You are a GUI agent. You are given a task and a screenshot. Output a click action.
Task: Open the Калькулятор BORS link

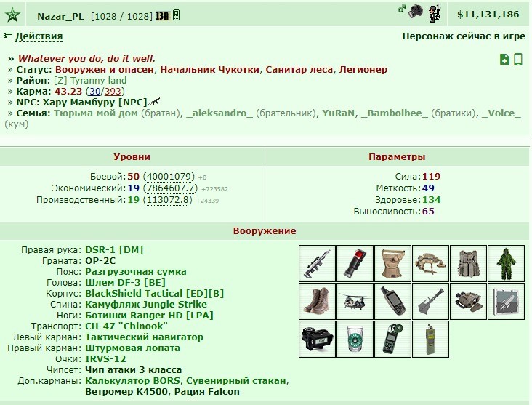(132, 380)
